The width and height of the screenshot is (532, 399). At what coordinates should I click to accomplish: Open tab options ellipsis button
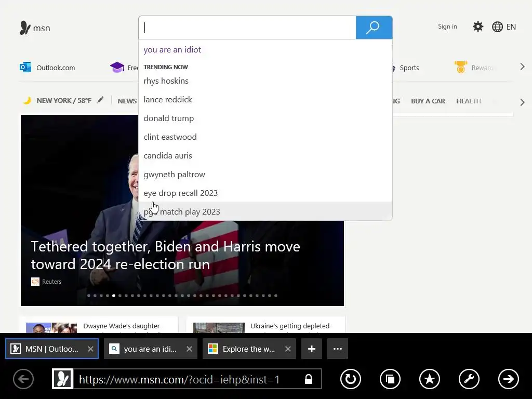point(338,349)
